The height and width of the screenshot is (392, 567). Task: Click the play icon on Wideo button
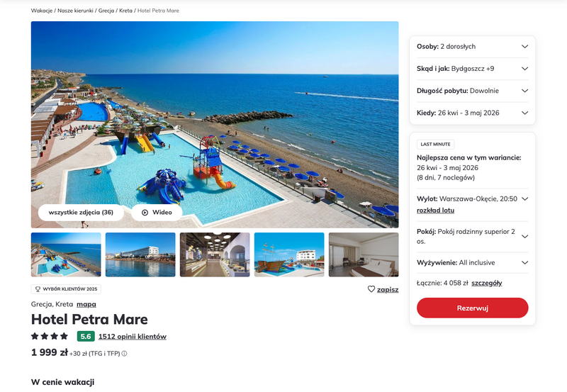pos(145,212)
